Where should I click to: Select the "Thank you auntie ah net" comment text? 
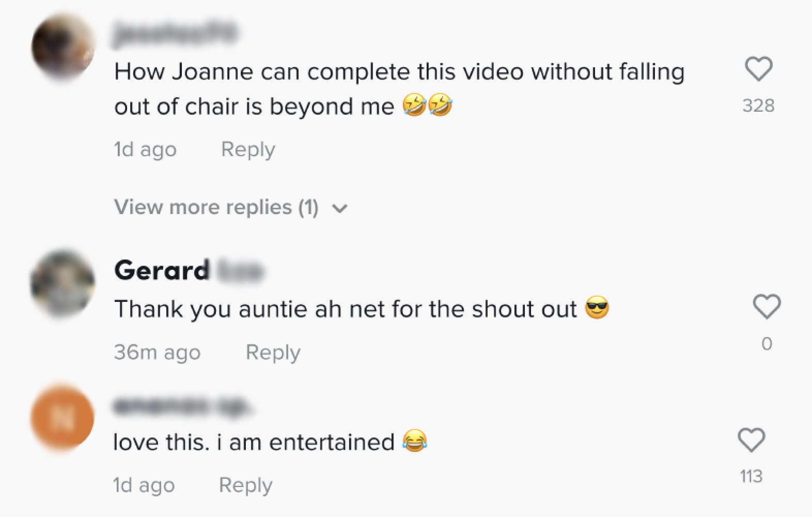coord(345,309)
